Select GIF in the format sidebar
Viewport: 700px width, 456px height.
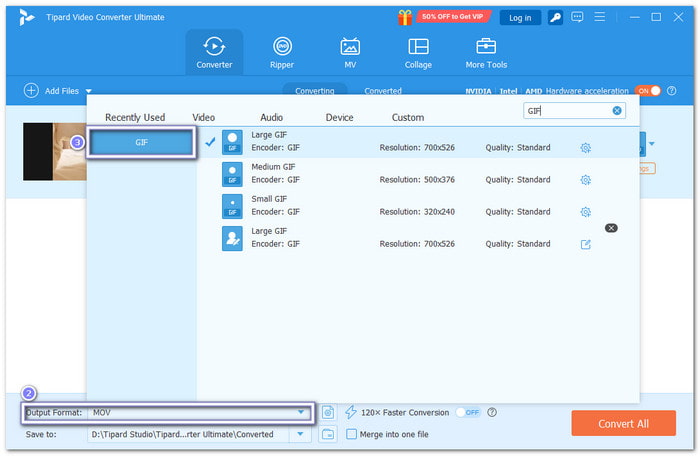(x=142, y=142)
